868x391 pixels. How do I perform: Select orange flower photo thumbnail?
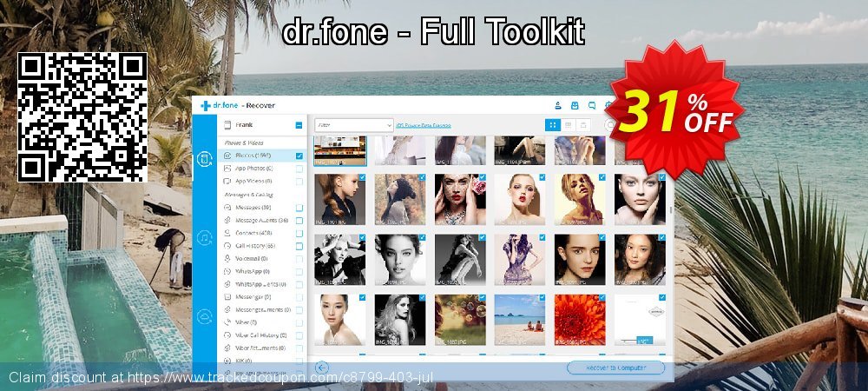580,320
